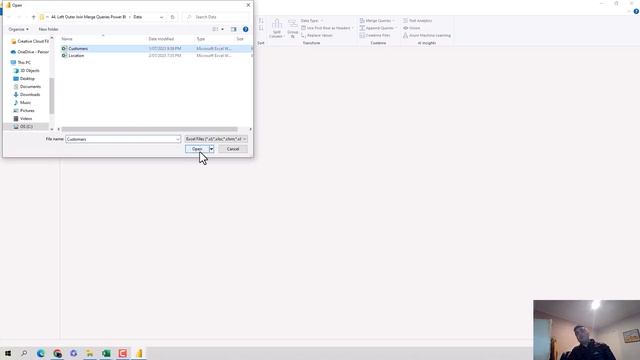Open Google Chrome from taskbar
Viewport: 640px width, 360px height.
[x=57, y=353]
